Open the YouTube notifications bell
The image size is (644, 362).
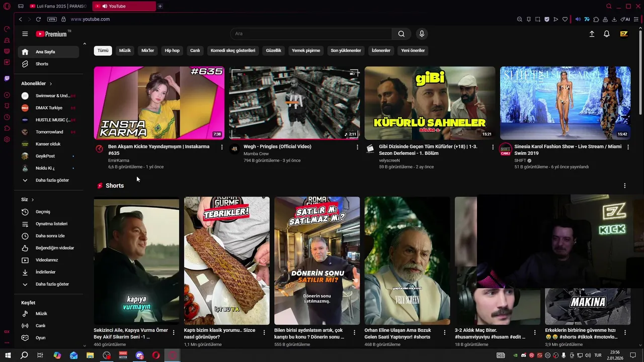pos(607,34)
